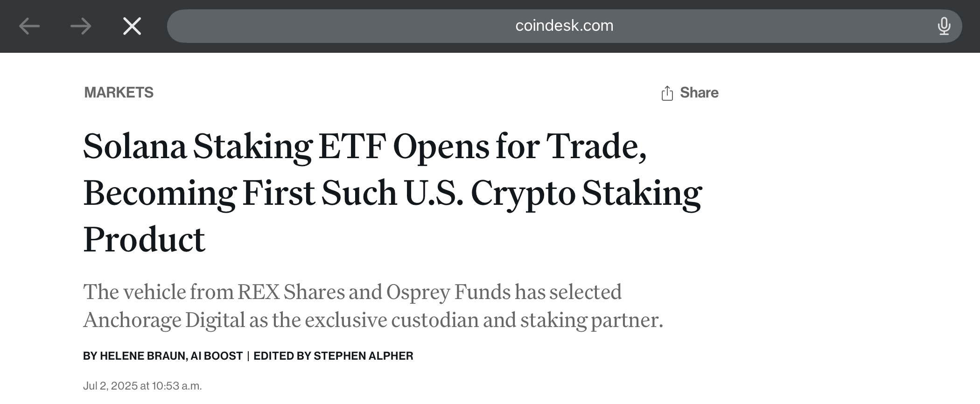Screen dimensions: 980x404
Task: Click the Solana Staking ETF headline
Action: pos(364,146)
